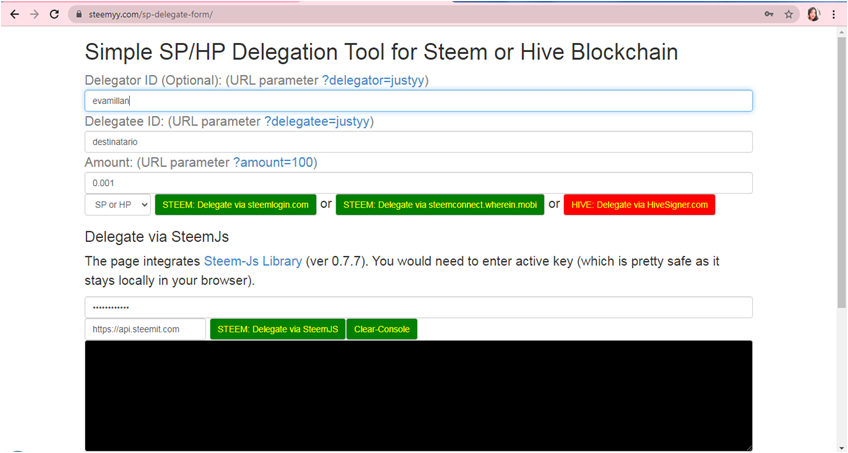
Task: Open the ?amount=100 link
Action: point(273,163)
